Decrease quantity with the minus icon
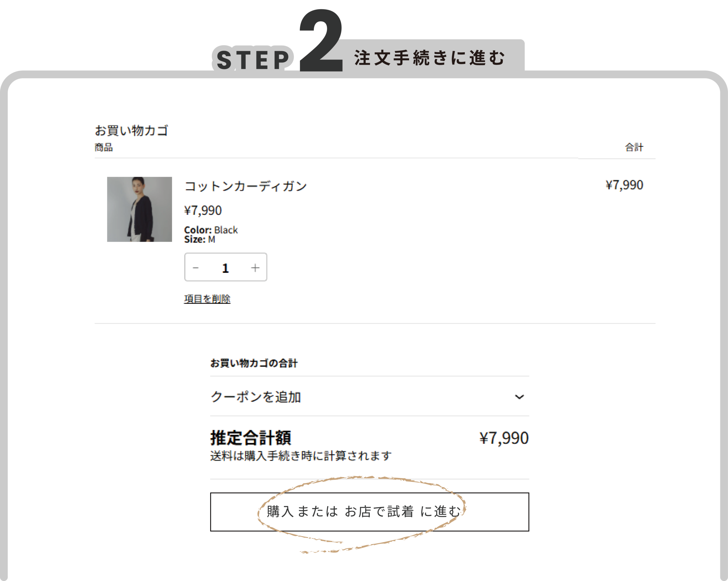This screenshot has width=728, height=581. coord(195,268)
